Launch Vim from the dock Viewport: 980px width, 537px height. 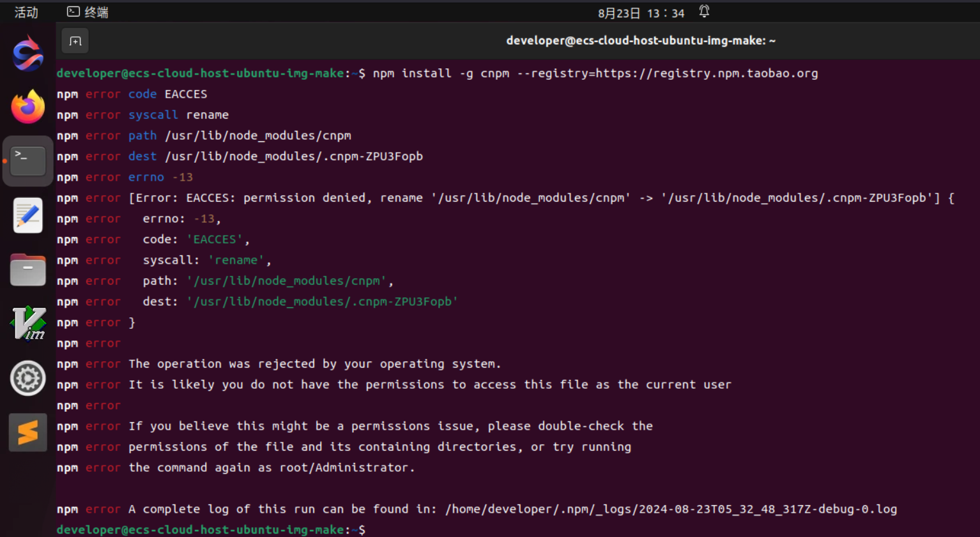click(x=27, y=324)
